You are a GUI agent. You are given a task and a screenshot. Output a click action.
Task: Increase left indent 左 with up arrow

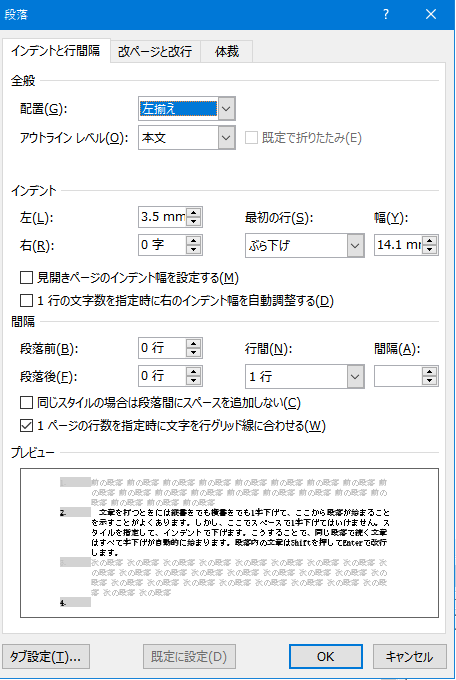[194, 212]
